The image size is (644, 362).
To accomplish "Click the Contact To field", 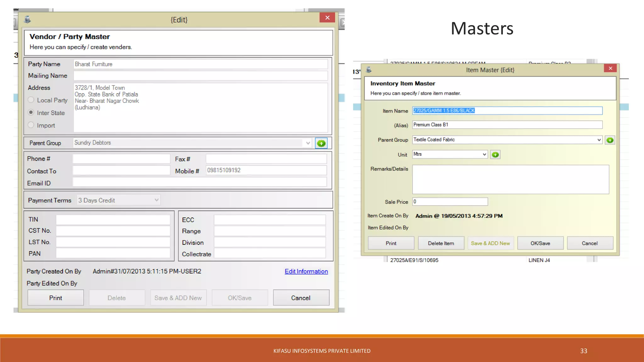I will pyautogui.click(x=121, y=170).
